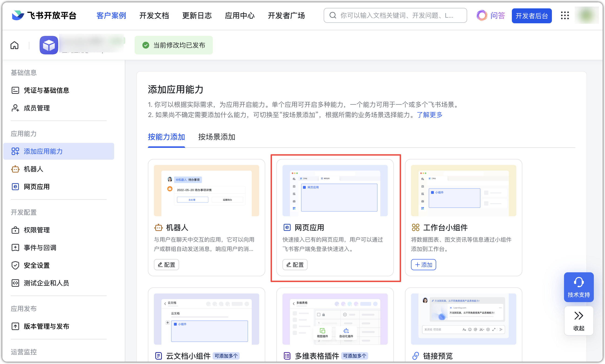
Task: Open the apps grid icon top right
Action: coord(565,15)
